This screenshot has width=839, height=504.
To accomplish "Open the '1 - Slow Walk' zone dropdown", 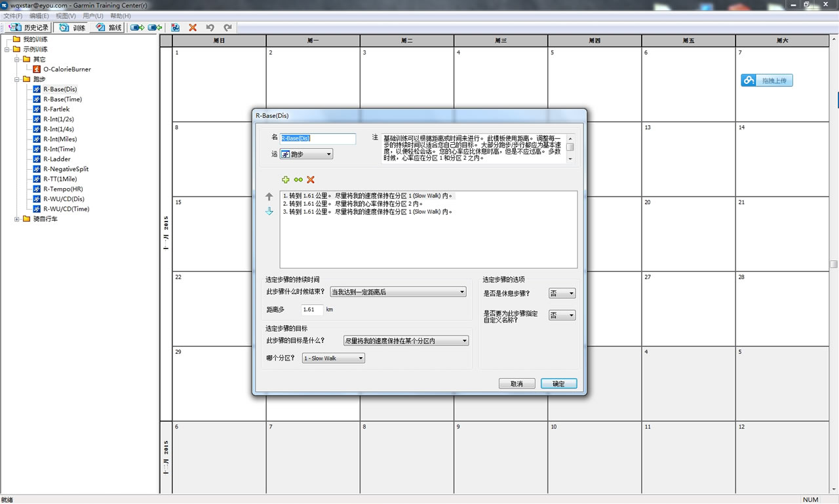I will coord(333,359).
